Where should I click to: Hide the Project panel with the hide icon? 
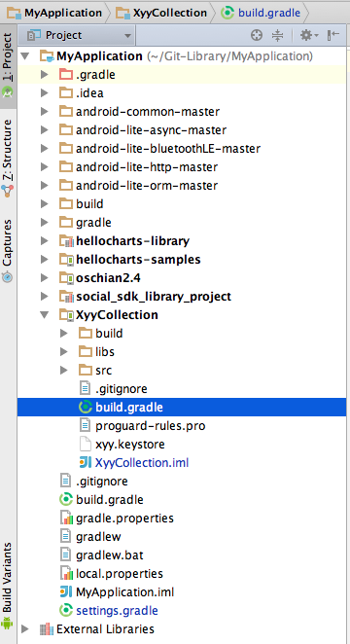click(333, 35)
